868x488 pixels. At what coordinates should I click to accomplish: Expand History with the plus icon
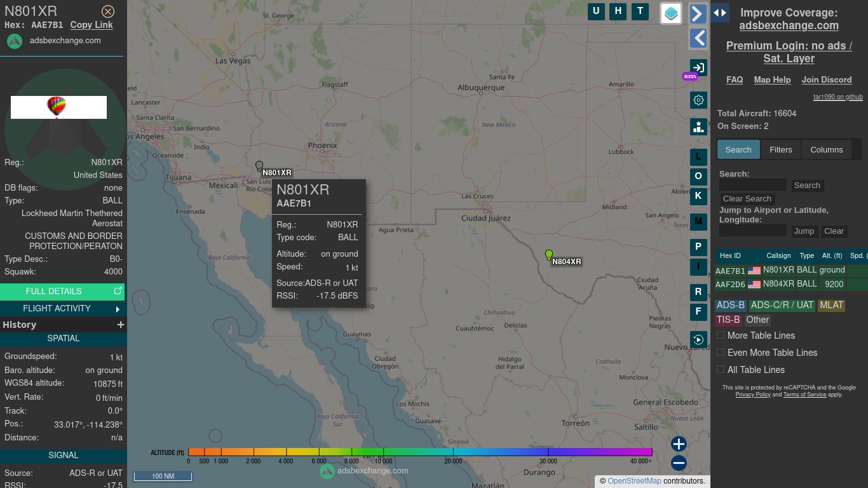[x=121, y=325]
